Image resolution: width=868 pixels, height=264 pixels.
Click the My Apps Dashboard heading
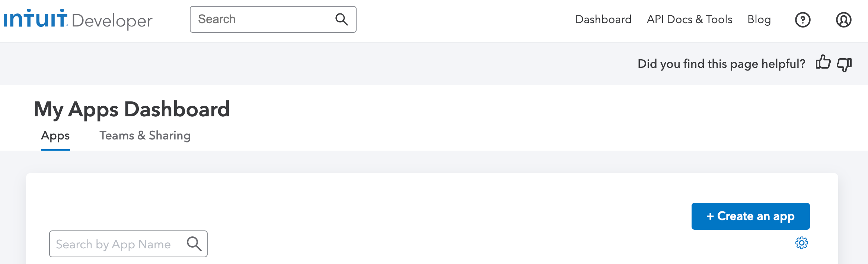[132, 110]
